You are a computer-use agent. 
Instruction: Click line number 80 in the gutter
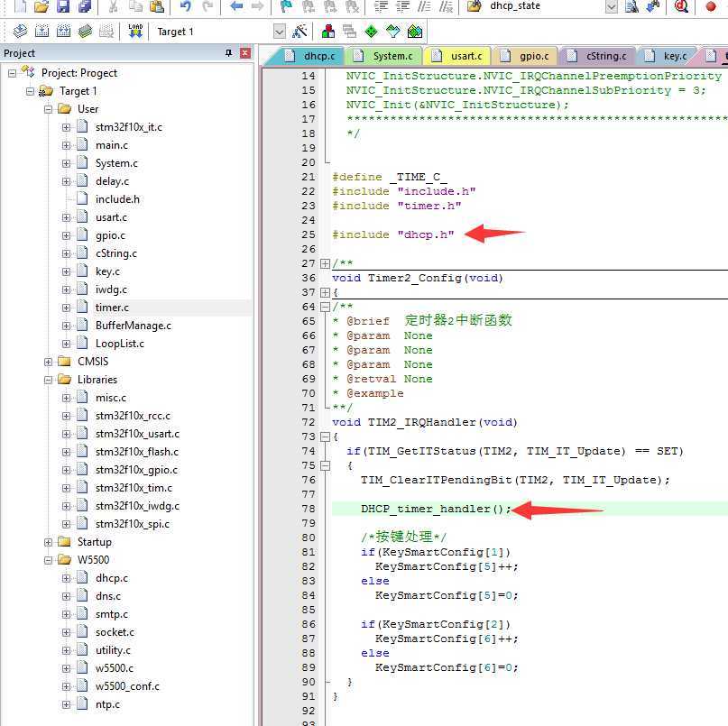[309, 538]
